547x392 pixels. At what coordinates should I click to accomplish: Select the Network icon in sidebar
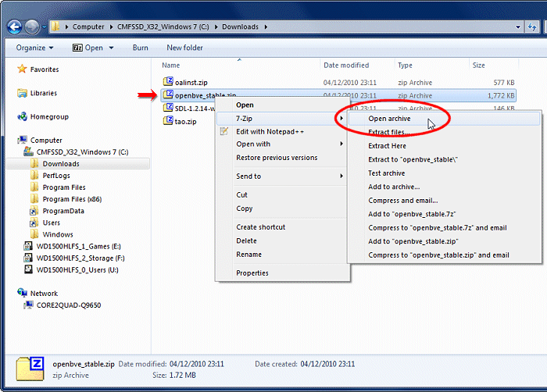click(23, 293)
